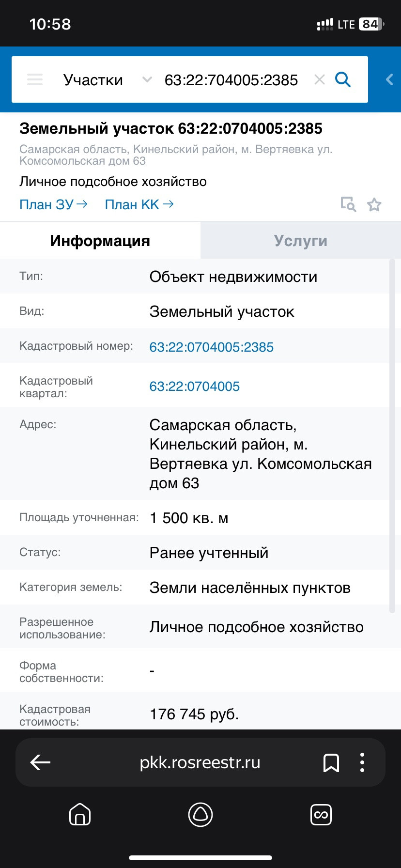401x868 pixels.
Task: Open the Alice assistant button
Action: coord(200,815)
